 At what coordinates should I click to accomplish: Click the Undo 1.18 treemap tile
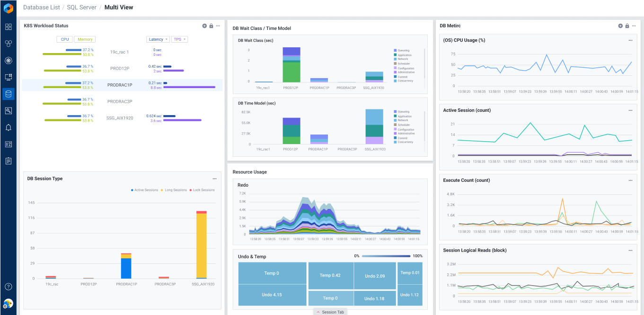(375, 298)
